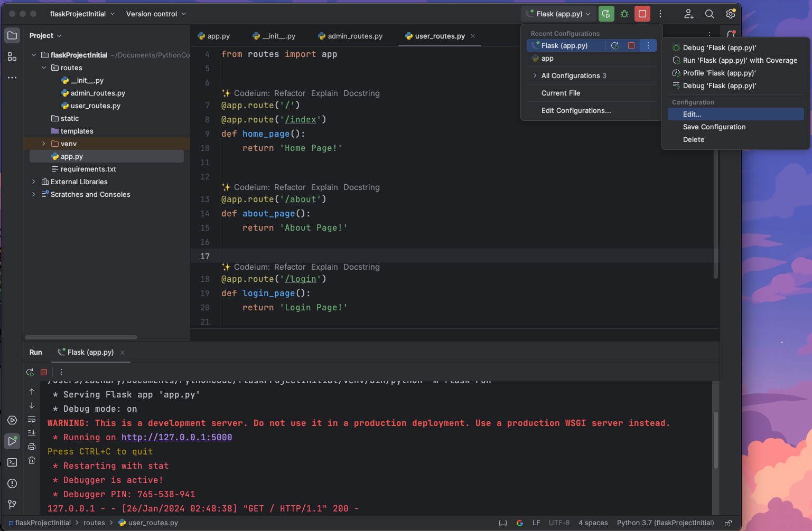Image resolution: width=812 pixels, height=531 pixels.
Task: Switch to the admin_routes.py editor tab
Action: 350,36
